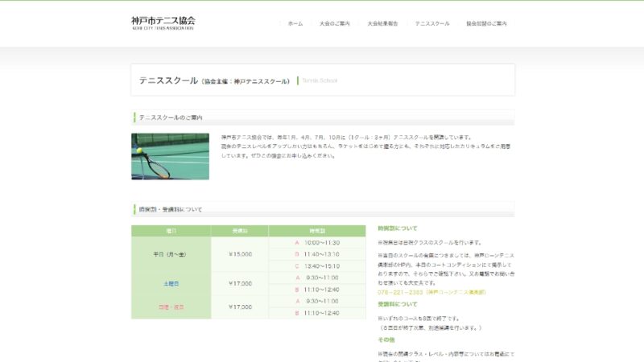Click the 平日（月〜金） table cell

(170, 254)
